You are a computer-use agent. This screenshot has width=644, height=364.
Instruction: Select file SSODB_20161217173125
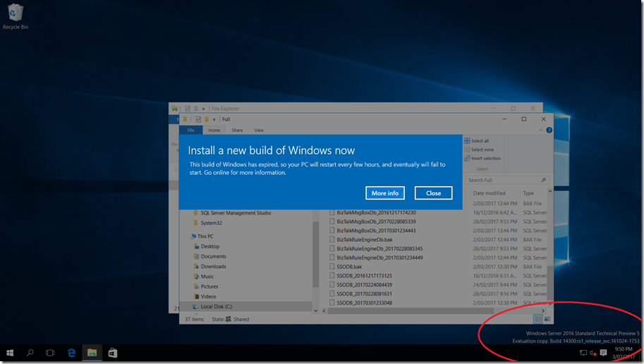[x=364, y=276]
